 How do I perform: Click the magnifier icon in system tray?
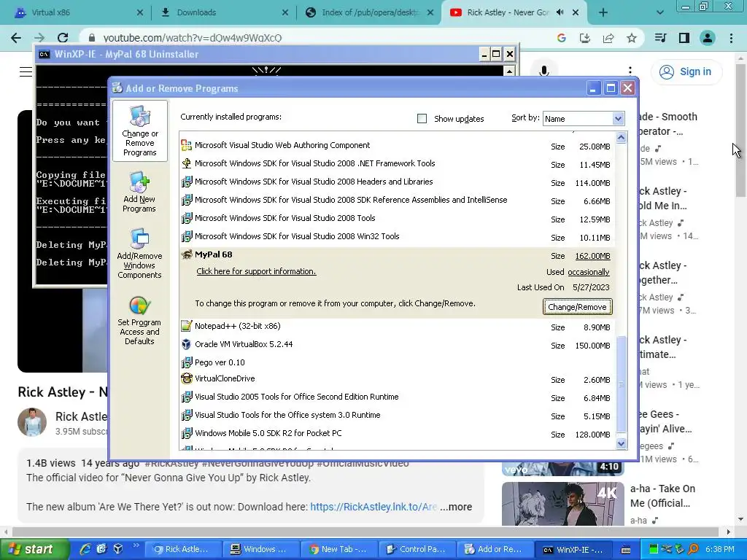pyautogui.click(x=694, y=549)
